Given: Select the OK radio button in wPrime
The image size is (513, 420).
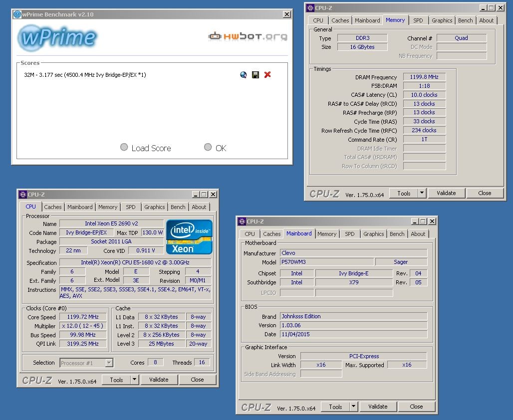Looking at the screenshot, I should (208, 147).
